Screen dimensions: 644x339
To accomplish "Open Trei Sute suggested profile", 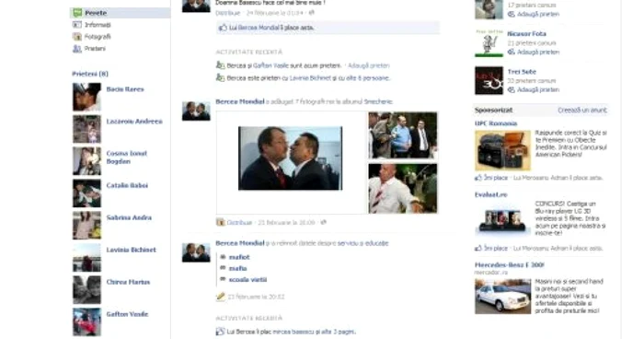I will tap(522, 72).
